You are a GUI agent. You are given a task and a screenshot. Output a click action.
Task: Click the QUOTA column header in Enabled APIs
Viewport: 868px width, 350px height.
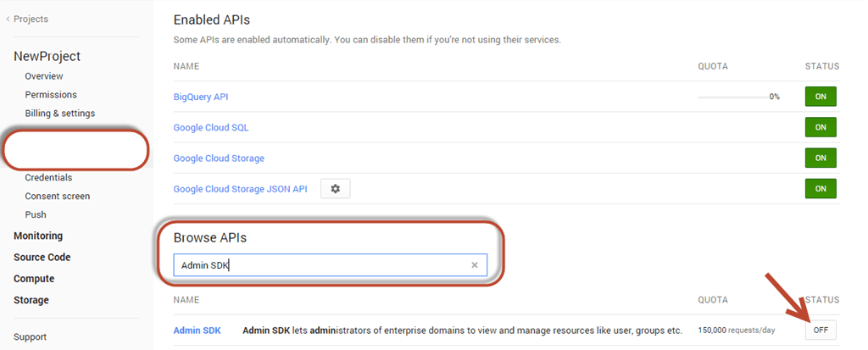(x=712, y=66)
